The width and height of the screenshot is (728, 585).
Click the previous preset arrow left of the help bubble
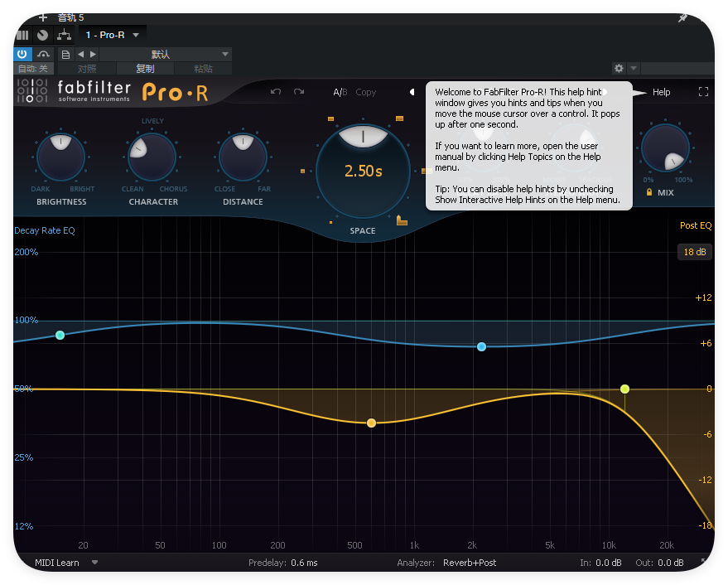pyautogui.click(x=412, y=92)
